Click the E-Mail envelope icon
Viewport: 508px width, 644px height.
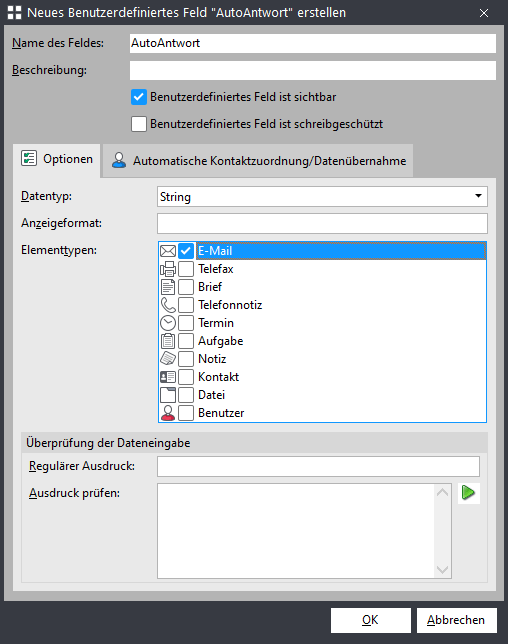[x=168, y=251]
